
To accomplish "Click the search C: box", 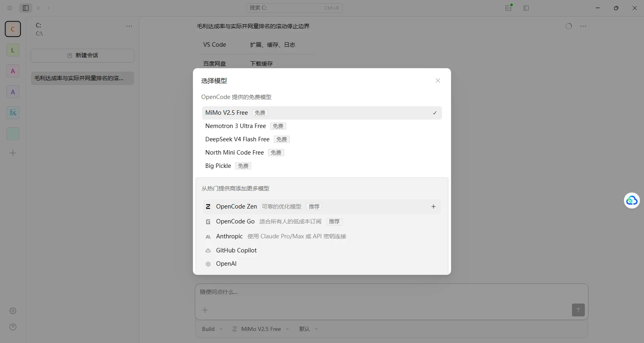I will point(294,8).
